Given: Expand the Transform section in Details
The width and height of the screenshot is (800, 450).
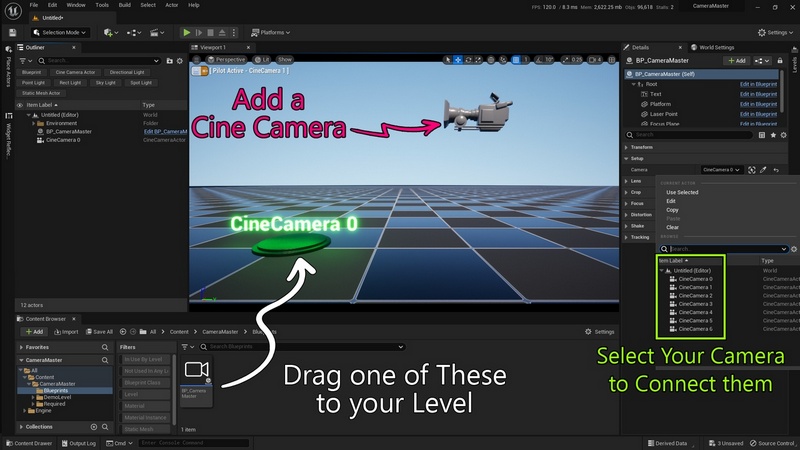Looking at the screenshot, I should pyautogui.click(x=641, y=147).
